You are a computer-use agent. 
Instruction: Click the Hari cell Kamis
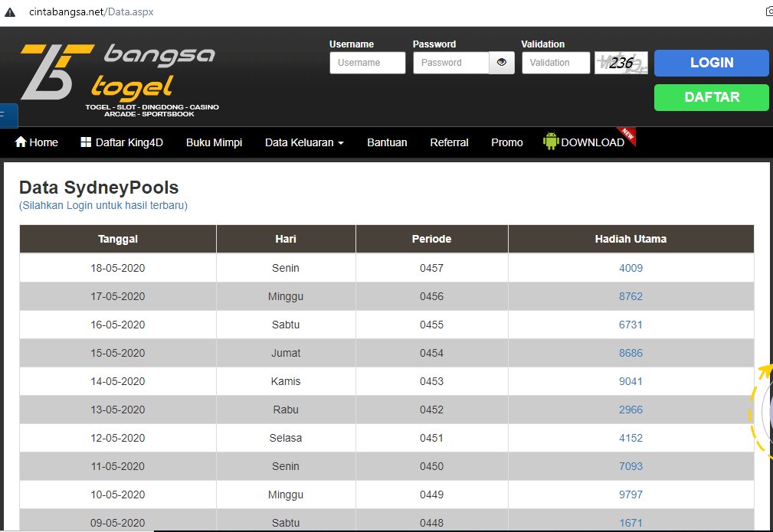[286, 381]
